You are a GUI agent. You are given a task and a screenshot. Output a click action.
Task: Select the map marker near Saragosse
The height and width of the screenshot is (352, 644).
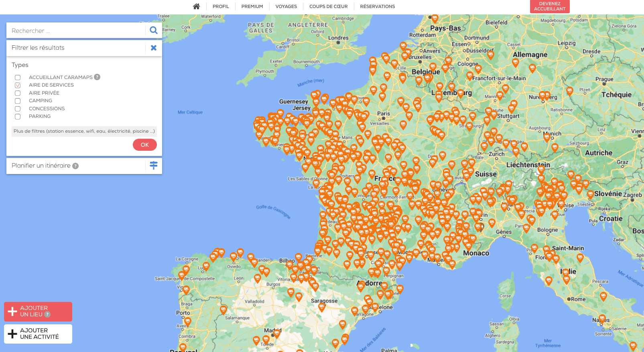tap(322, 307)
